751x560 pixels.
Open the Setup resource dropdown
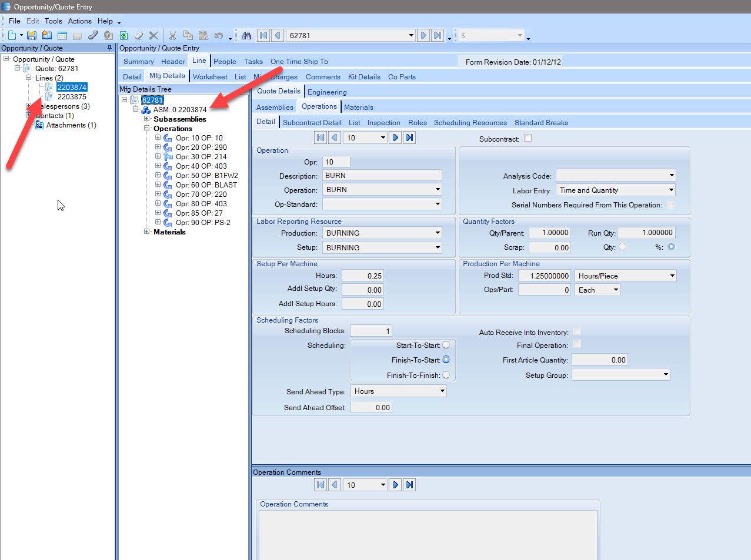pos(438,248)
